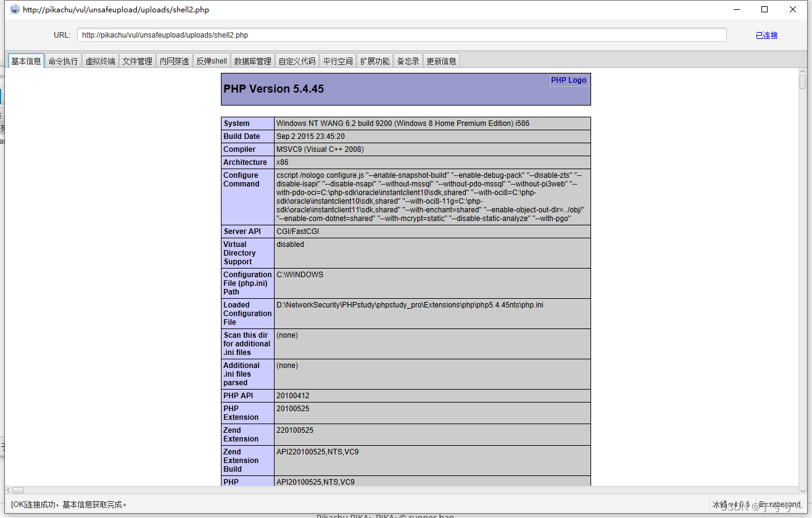Screen dimensions: 812x518
Task: Click the 连接成功 status bar message
Action: [x=69, y=504]
